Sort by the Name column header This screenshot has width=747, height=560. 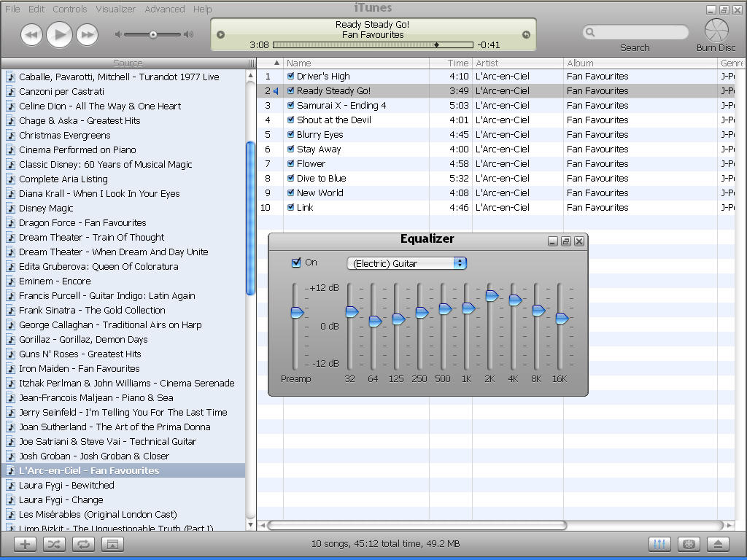356,63
